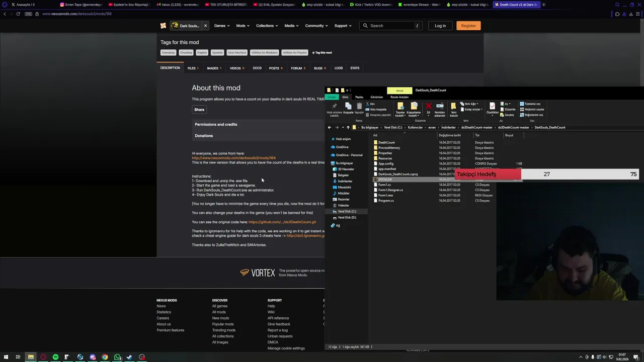This screenshot has height=362, width=644.
Task: Click the Share button
Action: [199, 110]
